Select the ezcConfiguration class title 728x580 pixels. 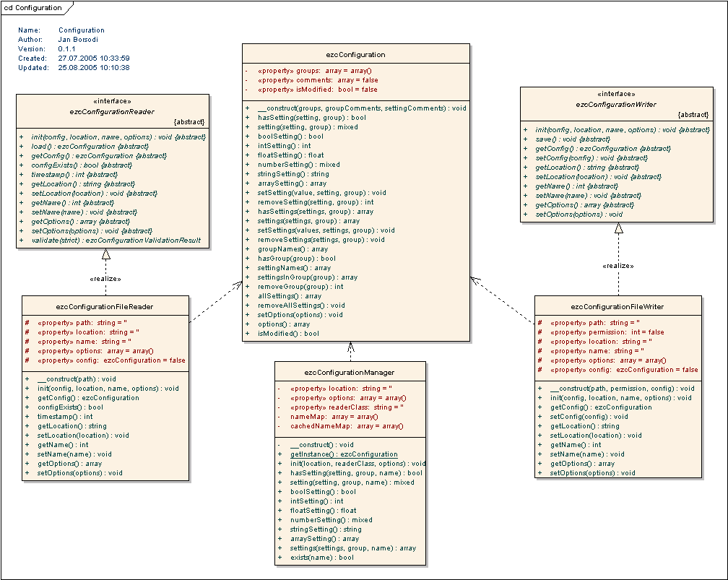[x=355, y=54]
